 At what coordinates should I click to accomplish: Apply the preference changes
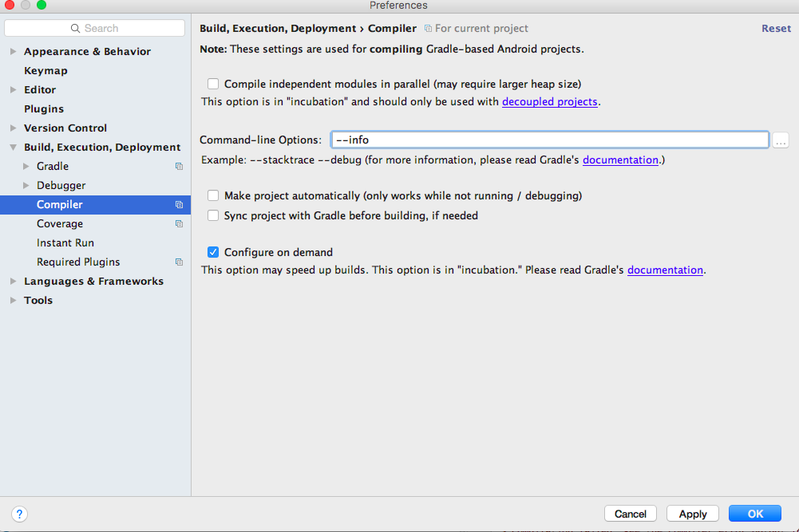pyautogui.click(x=693, y=514)
